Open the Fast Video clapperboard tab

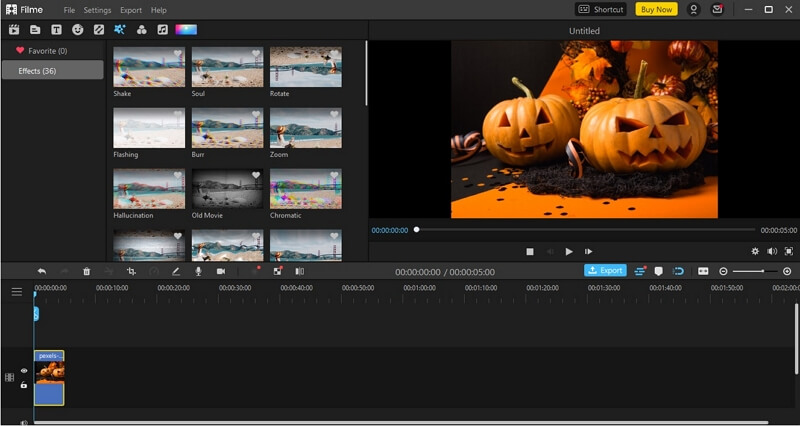(14, 30)
